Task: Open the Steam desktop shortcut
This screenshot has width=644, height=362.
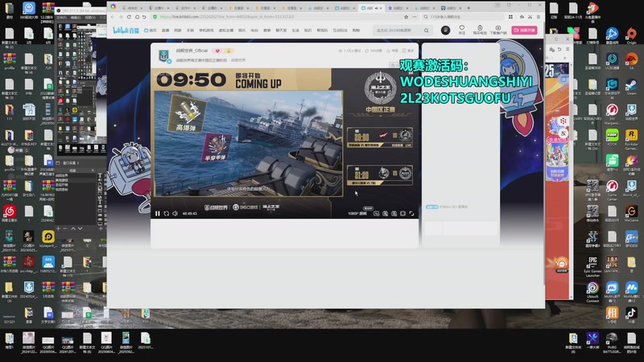Action: (x=631, y=87)
